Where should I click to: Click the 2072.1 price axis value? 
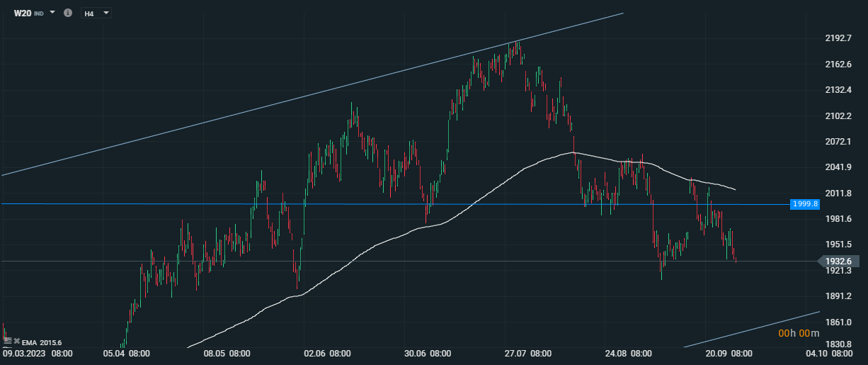point(838,142)
